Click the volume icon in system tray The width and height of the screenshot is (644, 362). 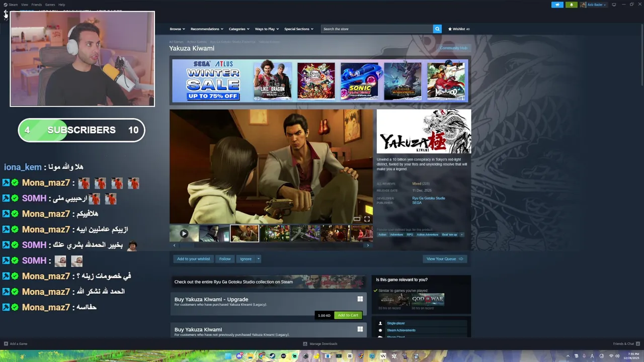(x=618, y=356)
